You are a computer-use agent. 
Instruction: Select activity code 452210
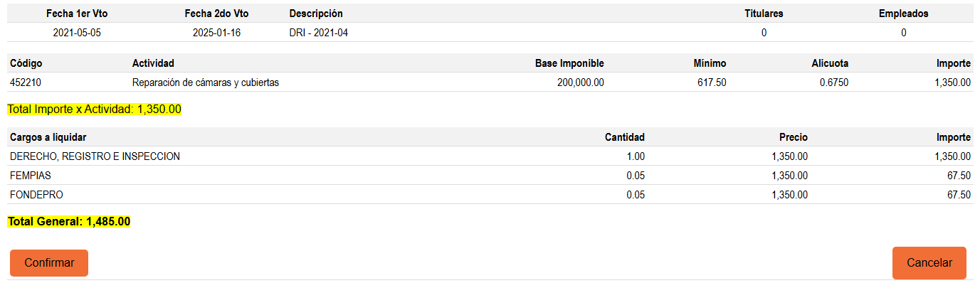26,82
